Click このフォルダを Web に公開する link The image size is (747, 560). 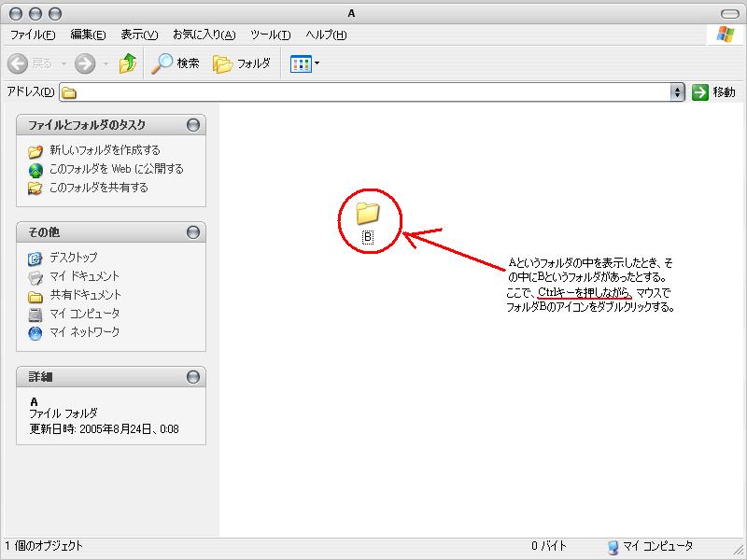117,169
